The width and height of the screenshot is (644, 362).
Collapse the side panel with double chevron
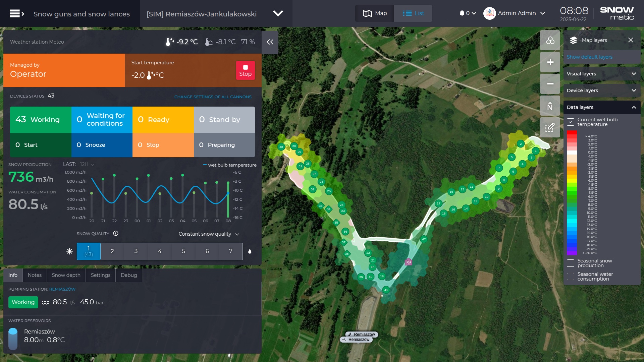(270, 42)
